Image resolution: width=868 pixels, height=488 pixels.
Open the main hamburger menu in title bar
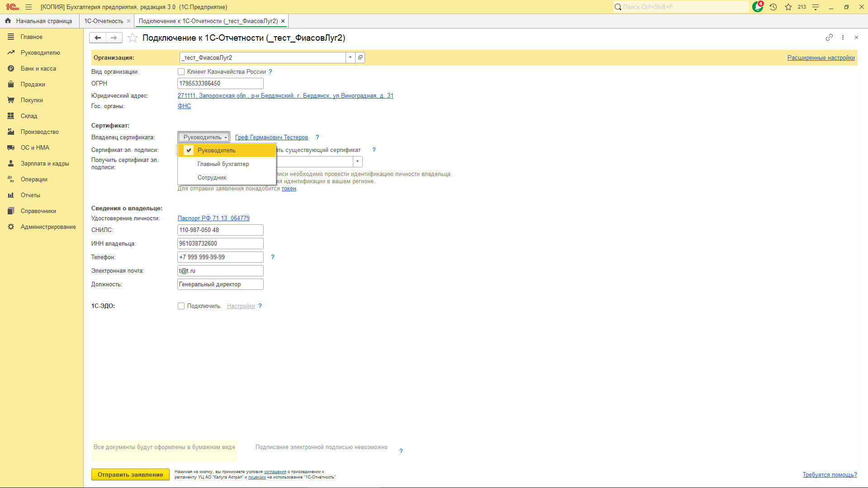click(28, 7)
